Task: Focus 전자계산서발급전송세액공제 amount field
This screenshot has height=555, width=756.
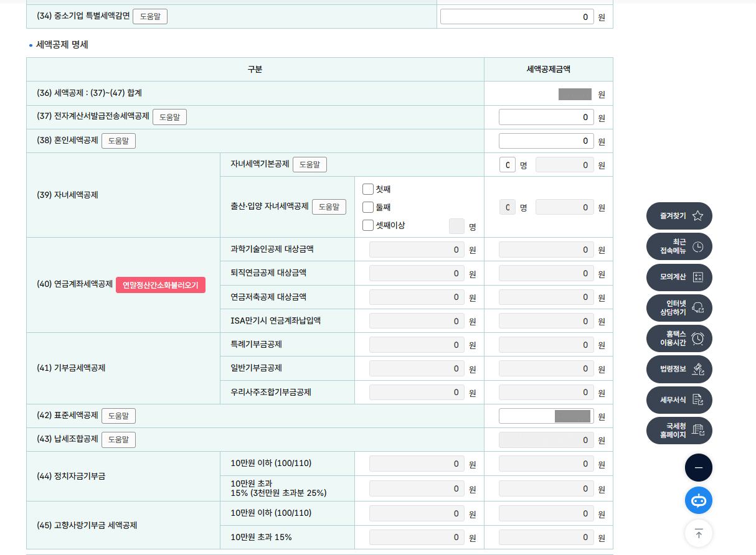Action: 546,117
